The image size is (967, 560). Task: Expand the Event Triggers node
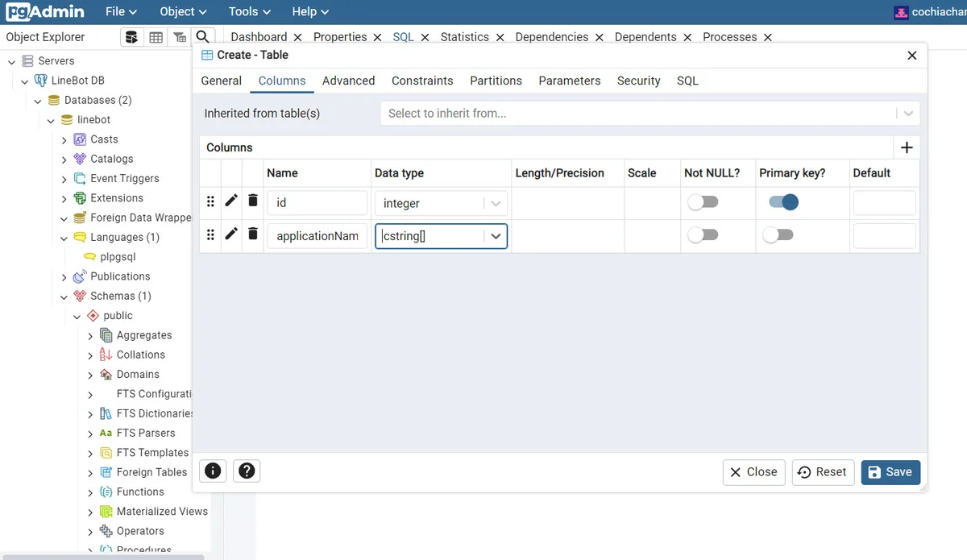pyautogui.click(x=64, y=179)
